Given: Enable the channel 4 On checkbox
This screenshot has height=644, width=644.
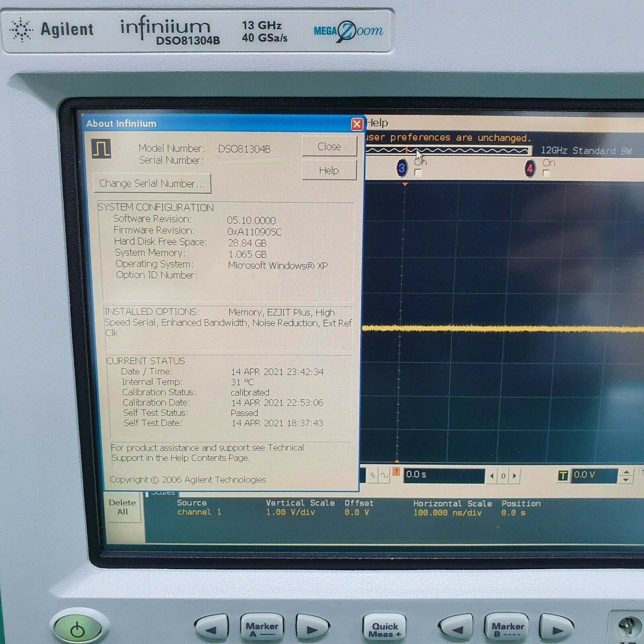Looking at the screenshot, I should tap(546, 173).
